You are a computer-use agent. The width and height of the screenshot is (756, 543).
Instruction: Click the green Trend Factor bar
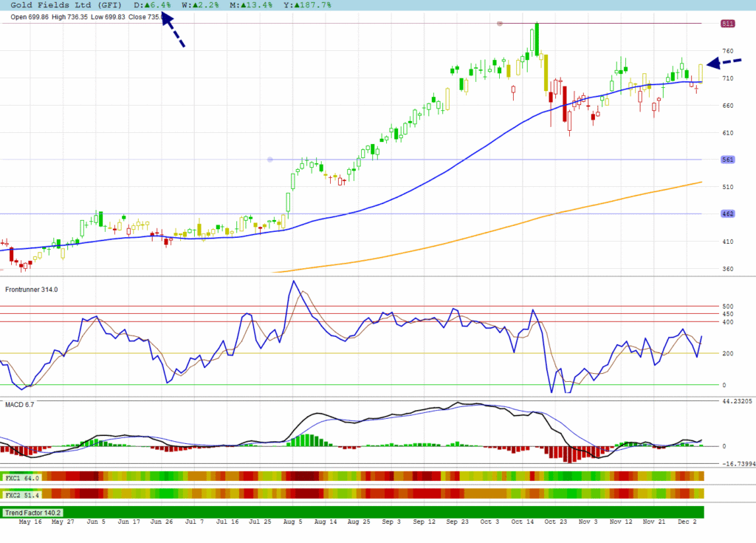click(369, 512)
